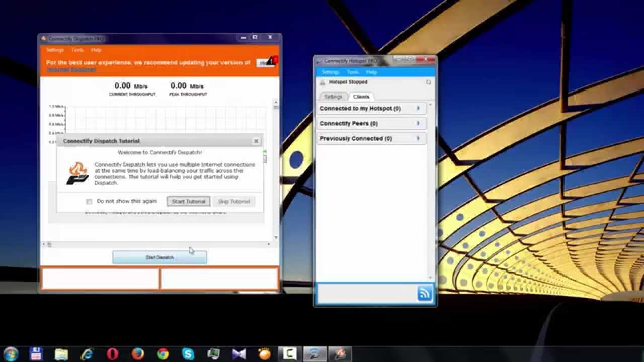Open Skype from the taskbar
644x362 pixels.
[188, 354]
